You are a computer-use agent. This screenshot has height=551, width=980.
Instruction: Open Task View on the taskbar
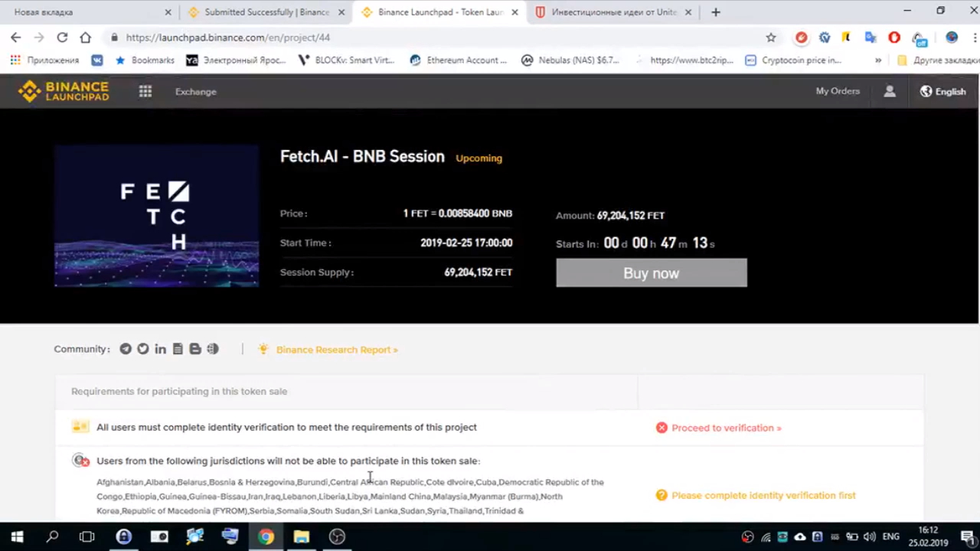pyautogui.click(x=87, y=536)
